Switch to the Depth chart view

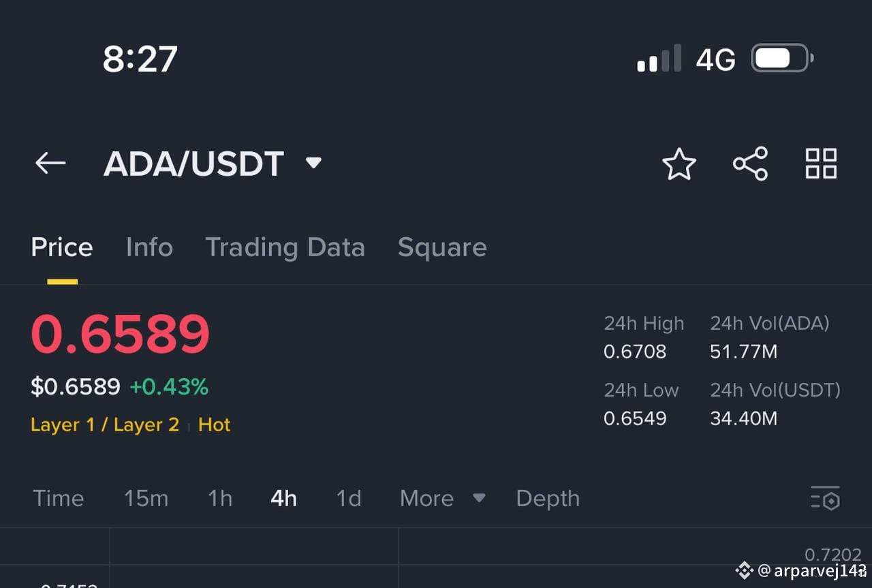click(x=548, y=499)
